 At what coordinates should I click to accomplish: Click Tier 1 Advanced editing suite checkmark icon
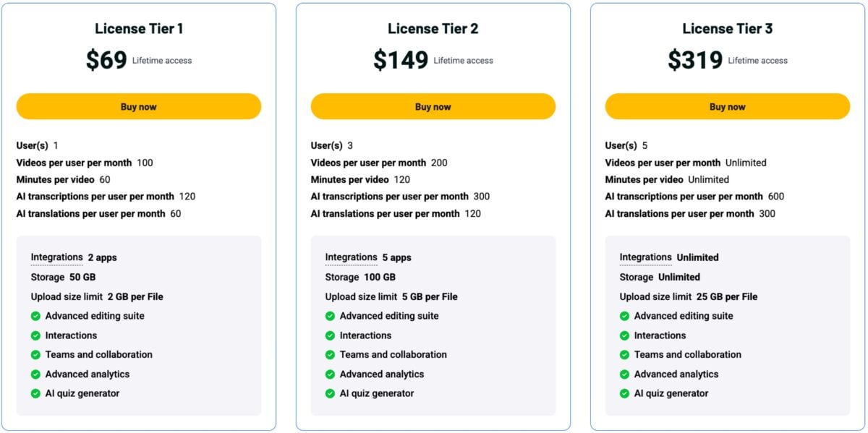pyautogui.click(x=35, y=316)
